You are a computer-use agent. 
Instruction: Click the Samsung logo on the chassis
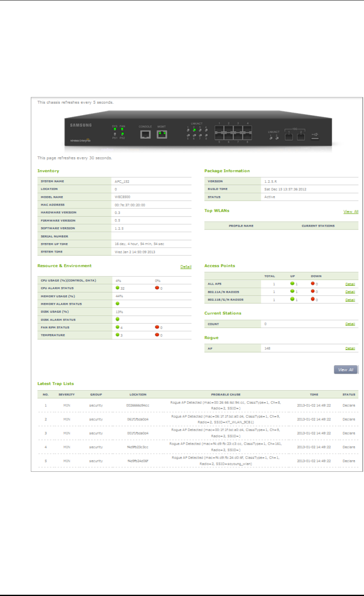pyautogui.click(x=81, y=125)
